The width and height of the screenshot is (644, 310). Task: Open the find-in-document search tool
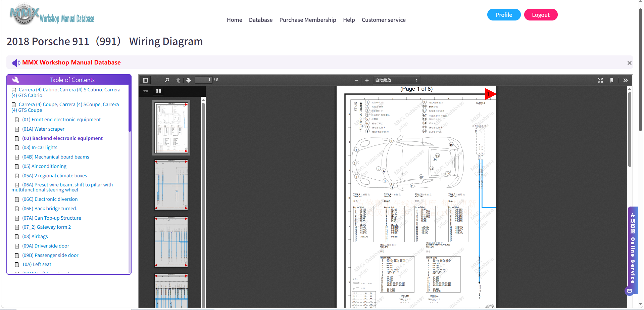167,80
